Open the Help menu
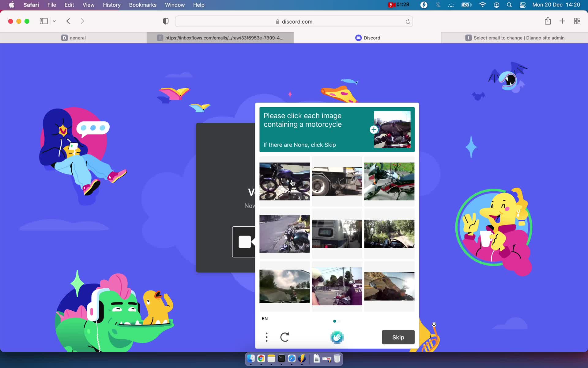The height and width of the screenshot is (368, 588). (199, 5)
